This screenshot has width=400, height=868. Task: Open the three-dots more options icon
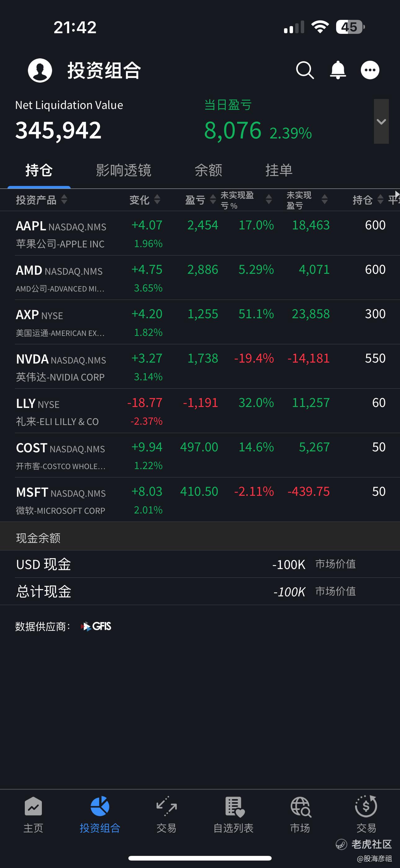point(370,70)
